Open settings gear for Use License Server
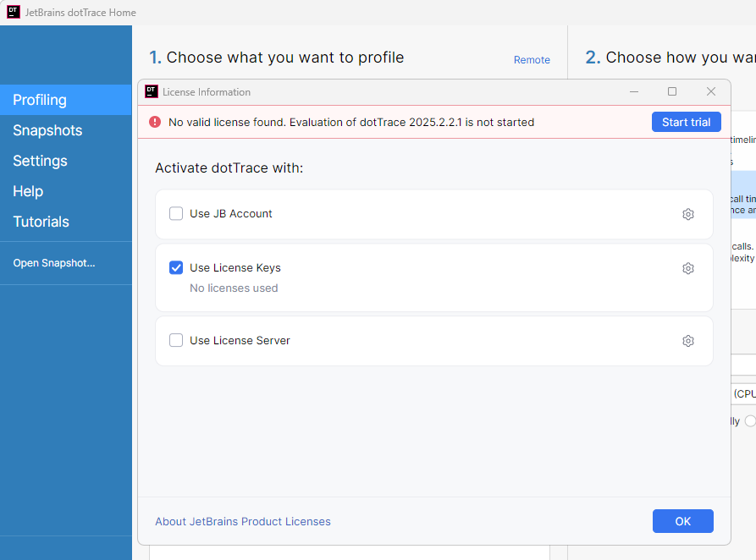Viewport: 756px width, 560px height. pyautogui.click(x=687, y=341)
